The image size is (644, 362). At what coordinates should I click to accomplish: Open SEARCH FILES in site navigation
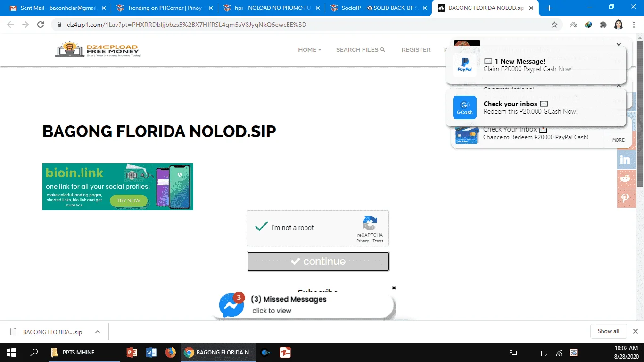point(360,49)
